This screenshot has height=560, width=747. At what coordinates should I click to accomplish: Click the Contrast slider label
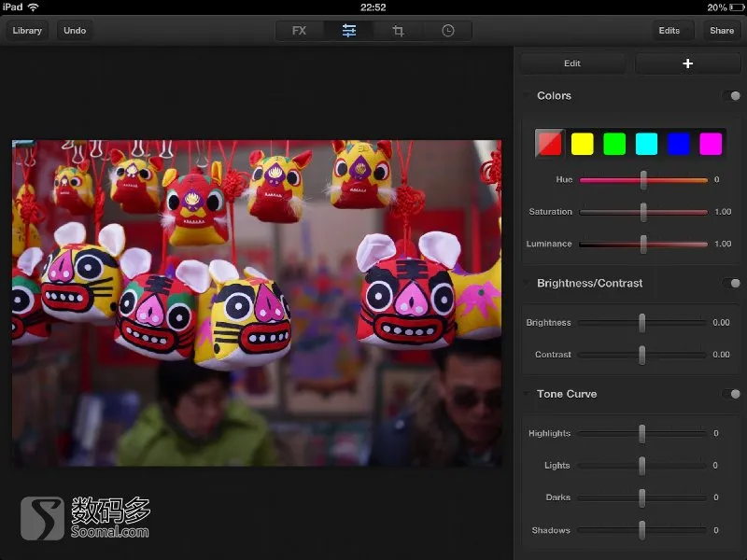(x=553, y=355)
